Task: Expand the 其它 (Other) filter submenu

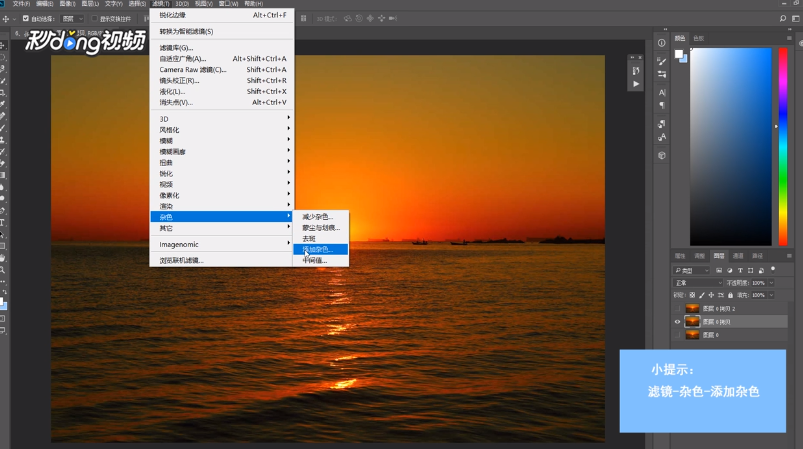Action: point(222,228)
